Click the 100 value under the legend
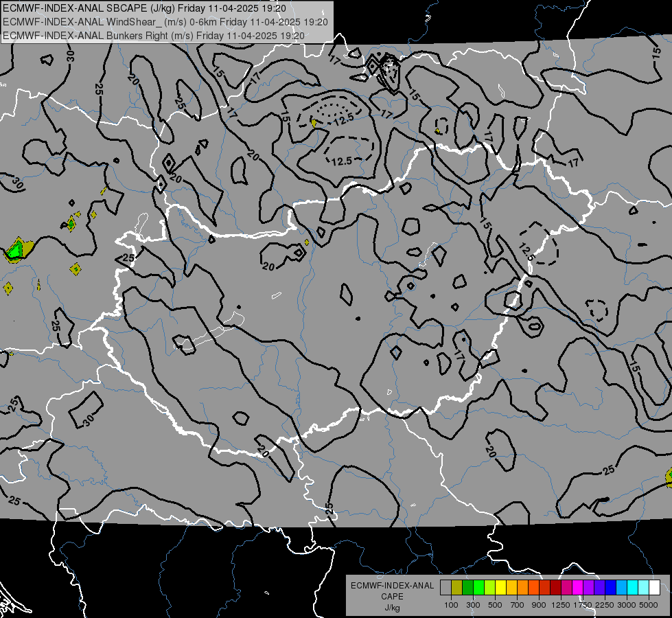The image size is (672, 618). point(451,605)
